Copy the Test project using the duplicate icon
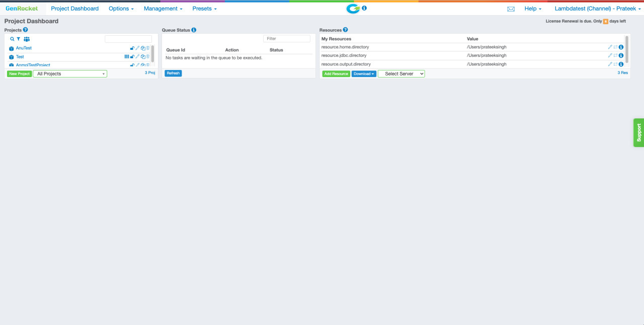 point(143,57)
